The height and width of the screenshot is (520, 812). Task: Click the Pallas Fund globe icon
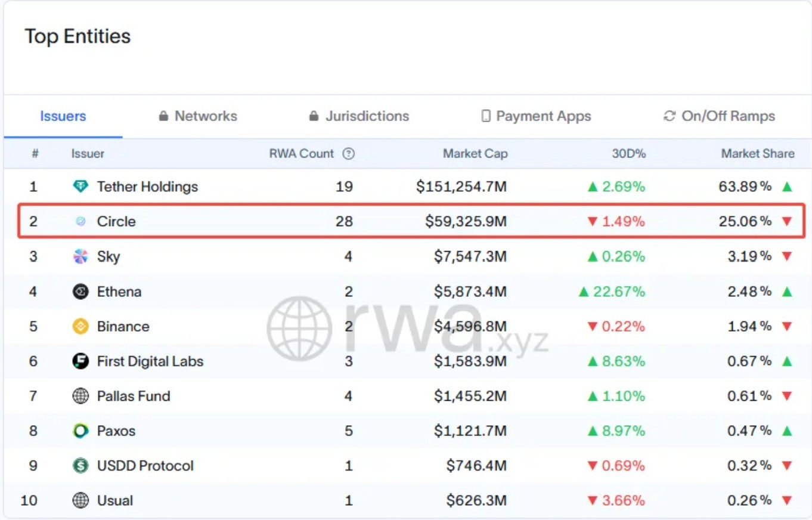[x=80, y=396]
